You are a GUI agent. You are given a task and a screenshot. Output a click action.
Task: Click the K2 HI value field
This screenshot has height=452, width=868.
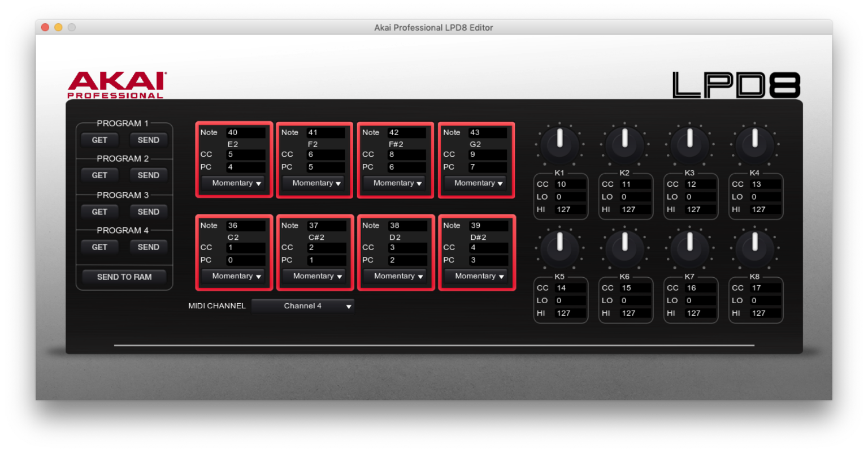click(x=635, y=209)
